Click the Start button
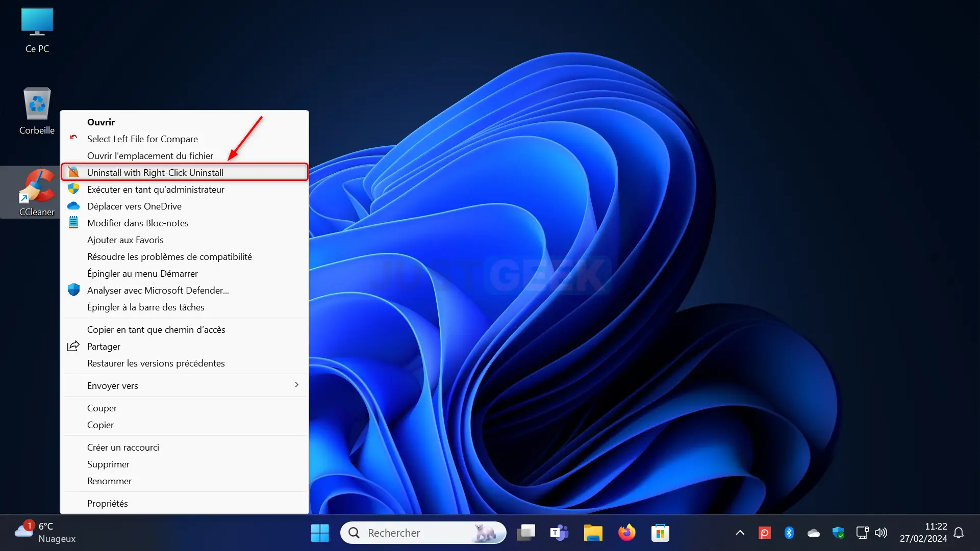Screen dimensions: 980x551 320,533
